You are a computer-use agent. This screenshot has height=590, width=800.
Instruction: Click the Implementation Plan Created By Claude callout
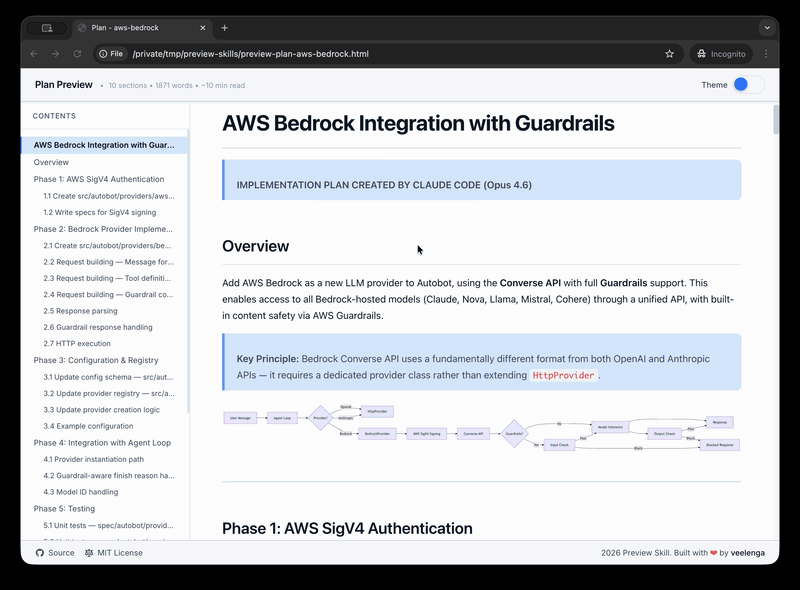click(482, 180)
